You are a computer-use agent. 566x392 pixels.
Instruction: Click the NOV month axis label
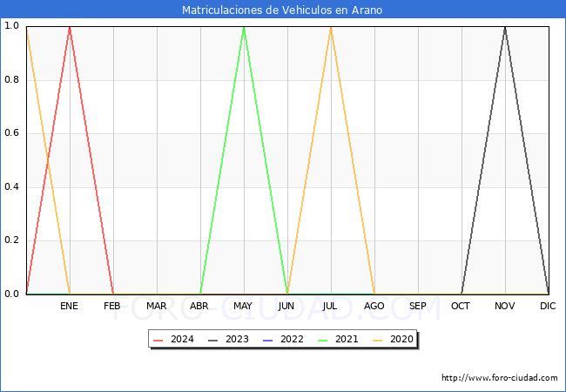point(505,306)
